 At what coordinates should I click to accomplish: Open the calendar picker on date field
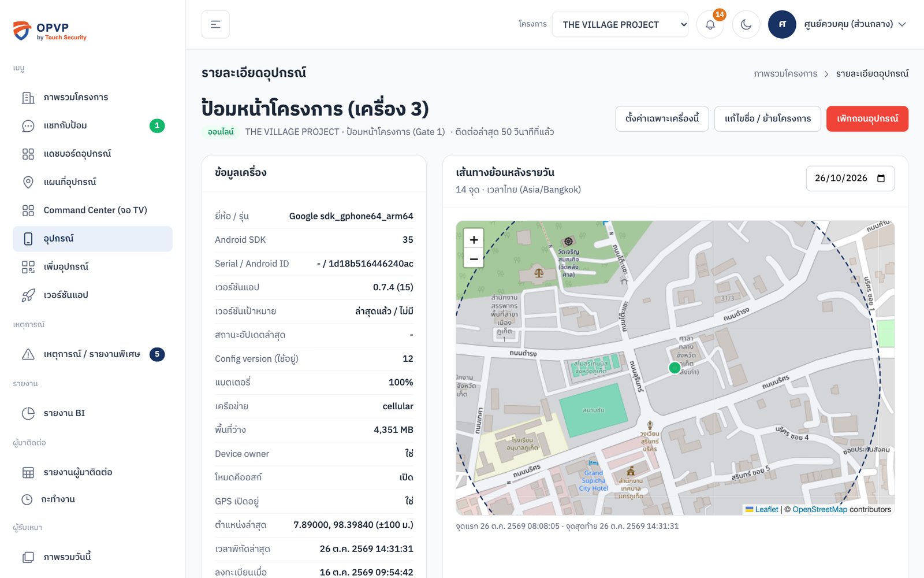881,178
